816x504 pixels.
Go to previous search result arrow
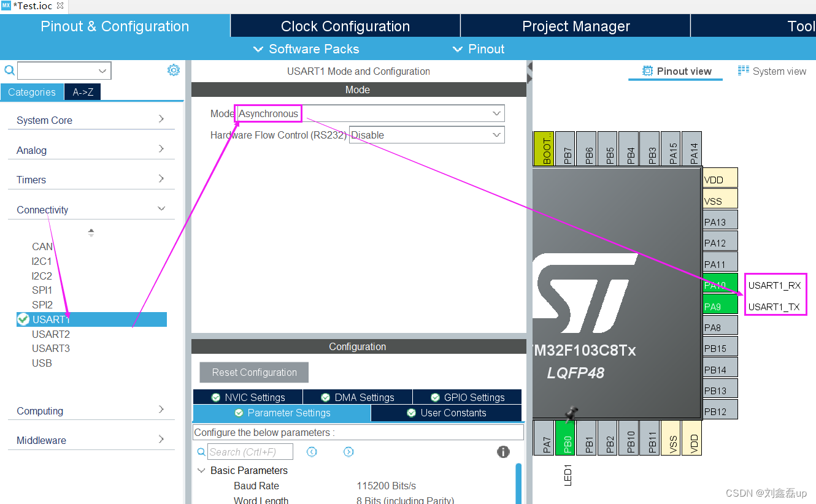[312, 452]
